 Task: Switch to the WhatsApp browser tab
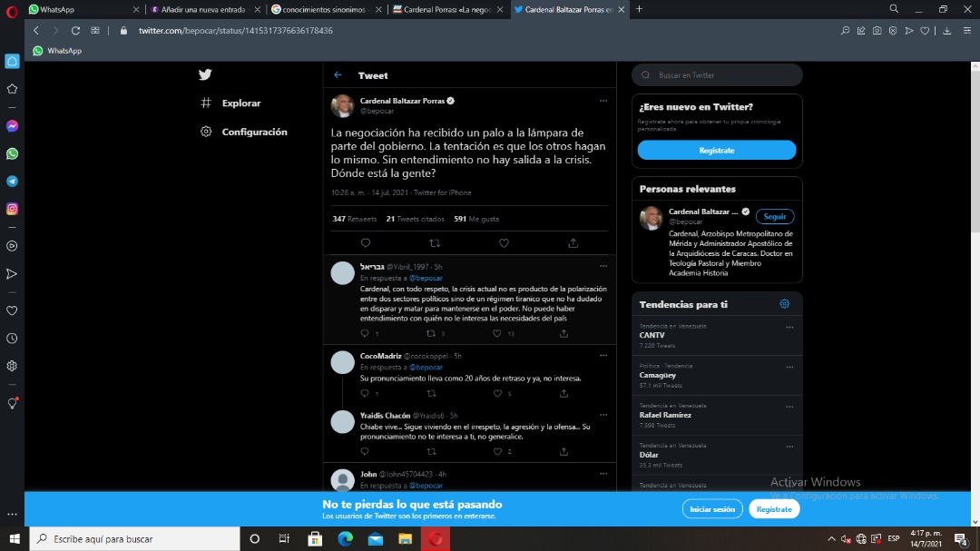[x=84, y=9]
